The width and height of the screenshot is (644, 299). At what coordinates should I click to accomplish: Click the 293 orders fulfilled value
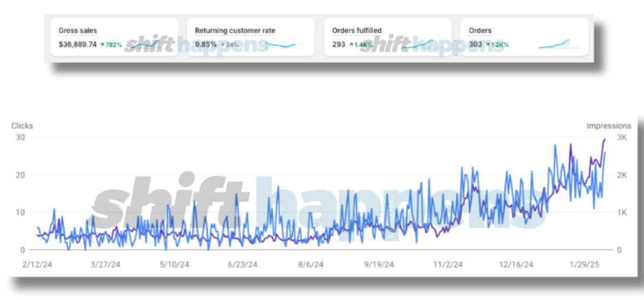point(338,45)
